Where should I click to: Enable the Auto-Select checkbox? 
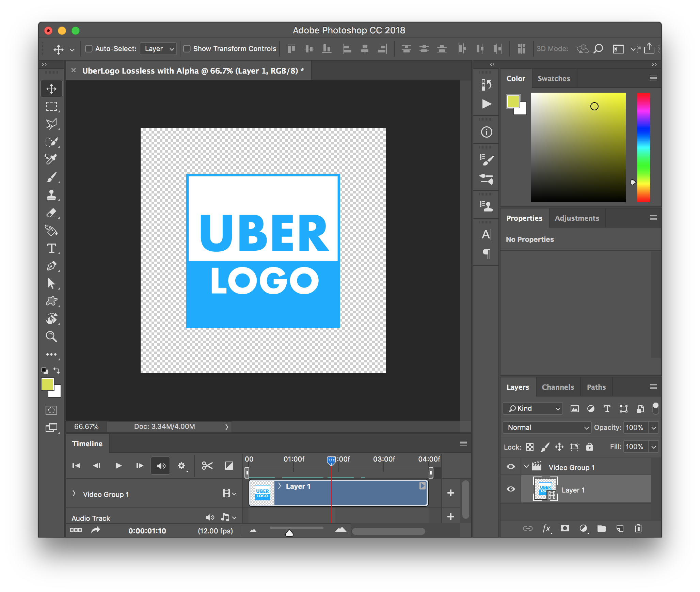click(89, 49)
